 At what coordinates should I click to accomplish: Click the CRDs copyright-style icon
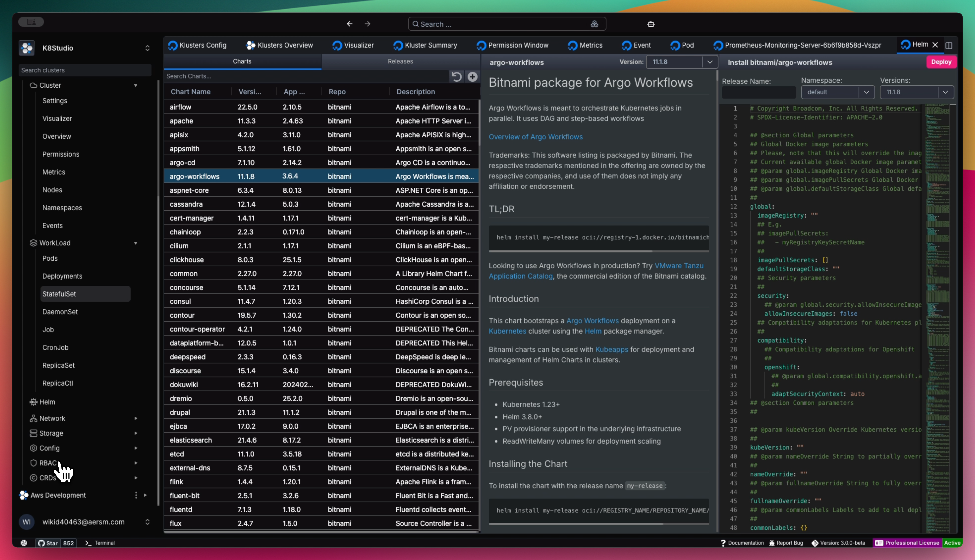point(33,478)
